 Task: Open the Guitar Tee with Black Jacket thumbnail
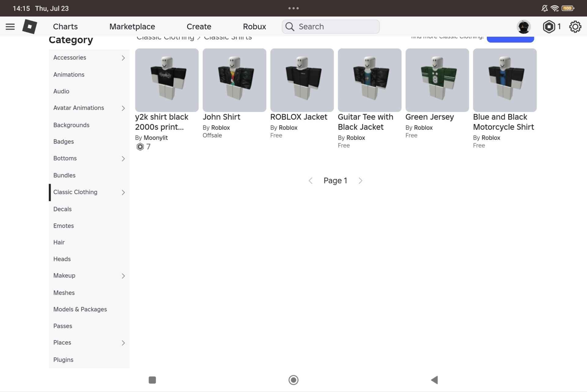[370, 80]
